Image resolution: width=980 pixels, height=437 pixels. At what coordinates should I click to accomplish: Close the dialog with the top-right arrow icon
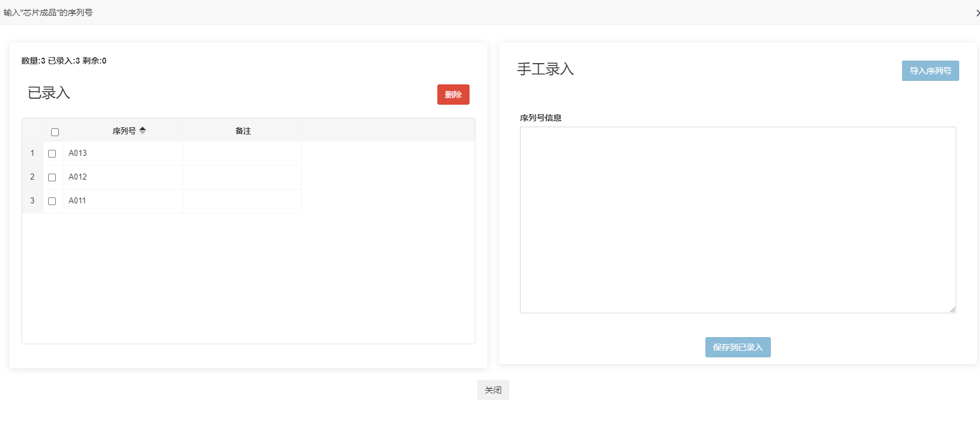[x=976, y=12]
